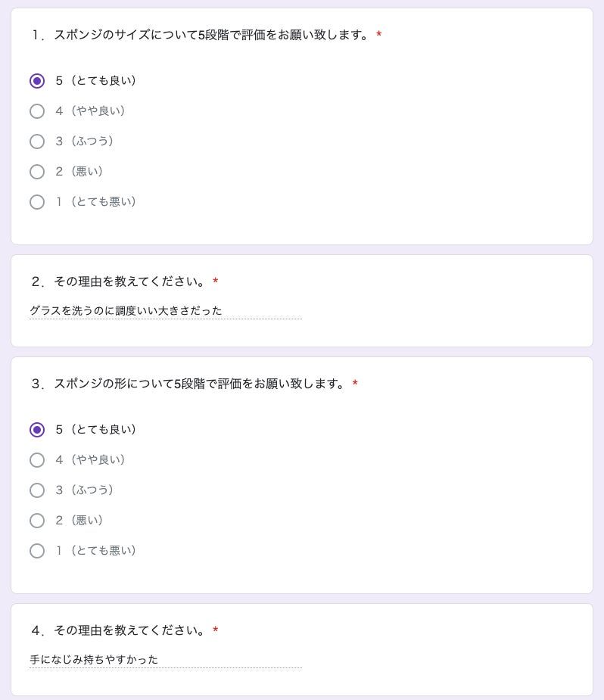Select size rating 4 (やや良い)
Viewport: 604px width, 700px height.
[x=37, y=111]
